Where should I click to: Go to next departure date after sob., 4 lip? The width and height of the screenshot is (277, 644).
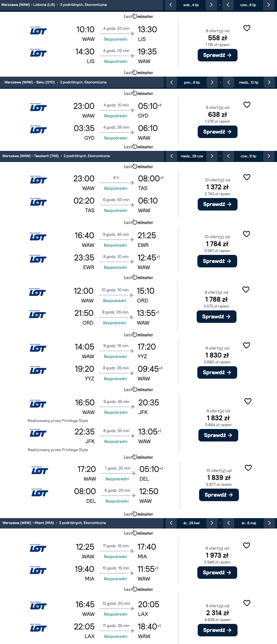click(211, 5)
